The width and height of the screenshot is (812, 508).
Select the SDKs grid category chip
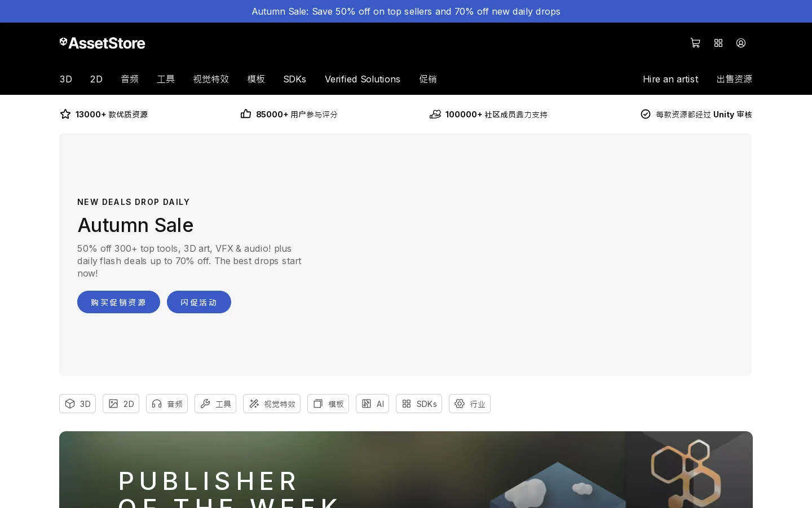click(x=419, y=404)
